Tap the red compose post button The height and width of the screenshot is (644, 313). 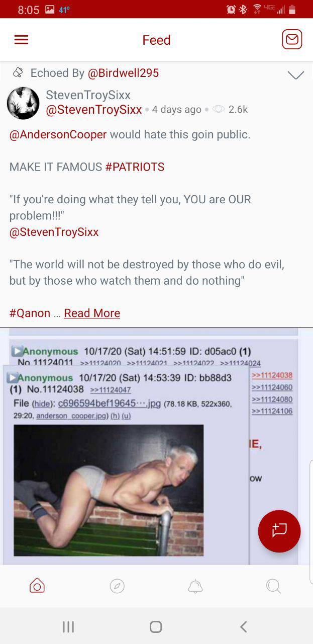(x=279, y=531)
